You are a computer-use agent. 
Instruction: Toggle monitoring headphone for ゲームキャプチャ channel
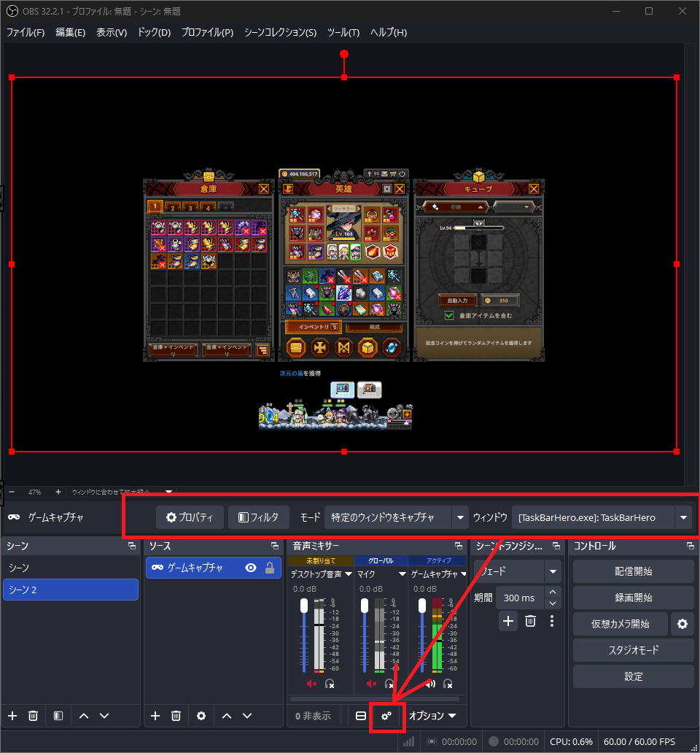coord(448,684)
